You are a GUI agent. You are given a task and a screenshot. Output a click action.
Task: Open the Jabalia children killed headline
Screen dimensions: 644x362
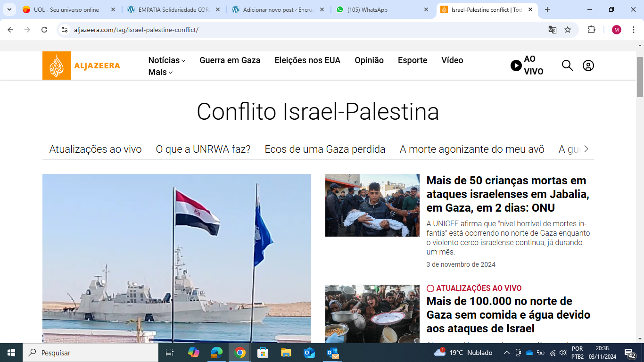(x=507, y=194)
